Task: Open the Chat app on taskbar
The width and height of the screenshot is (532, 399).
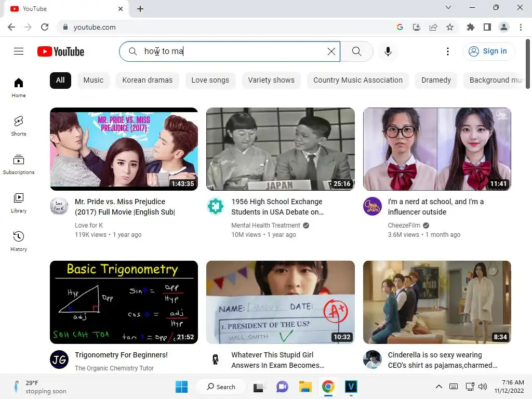Action: pos(282,387)
